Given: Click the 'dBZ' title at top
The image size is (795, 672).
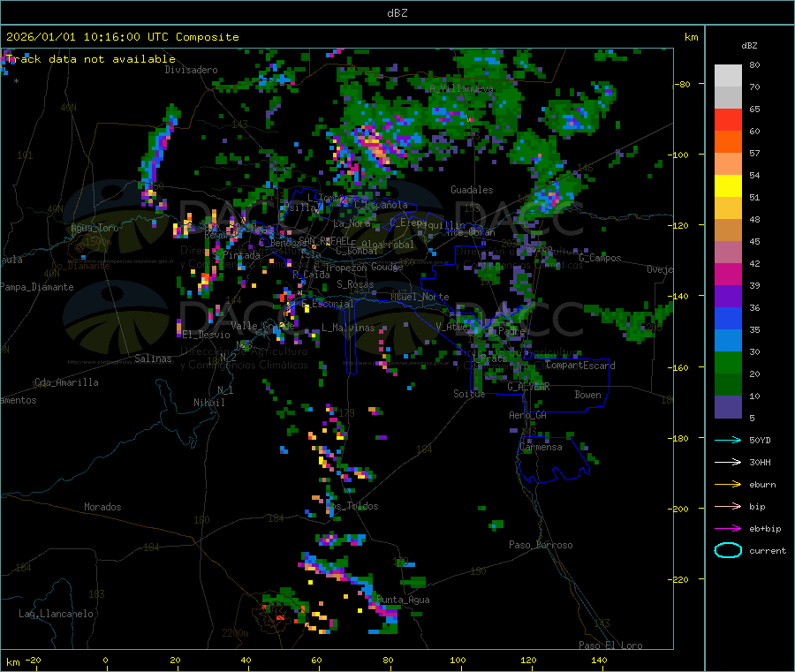Looking at the screenshot, I should point(397,13).
